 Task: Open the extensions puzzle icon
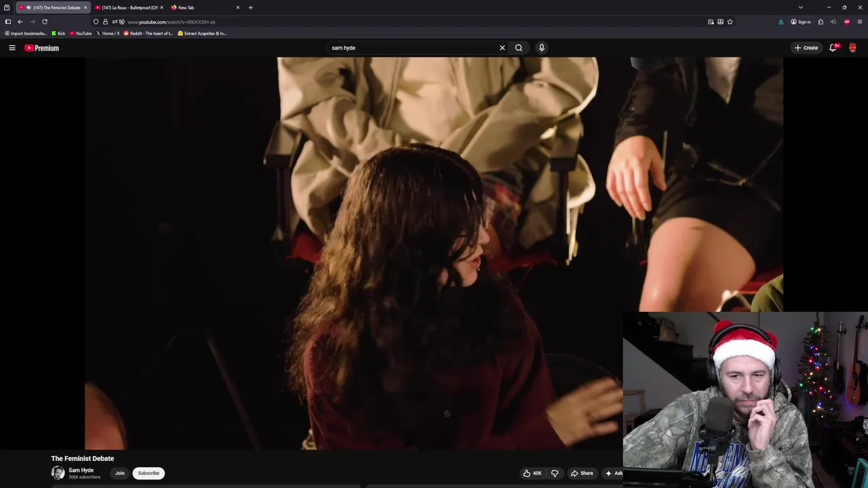pyautogui.click(x=821, y=22)
